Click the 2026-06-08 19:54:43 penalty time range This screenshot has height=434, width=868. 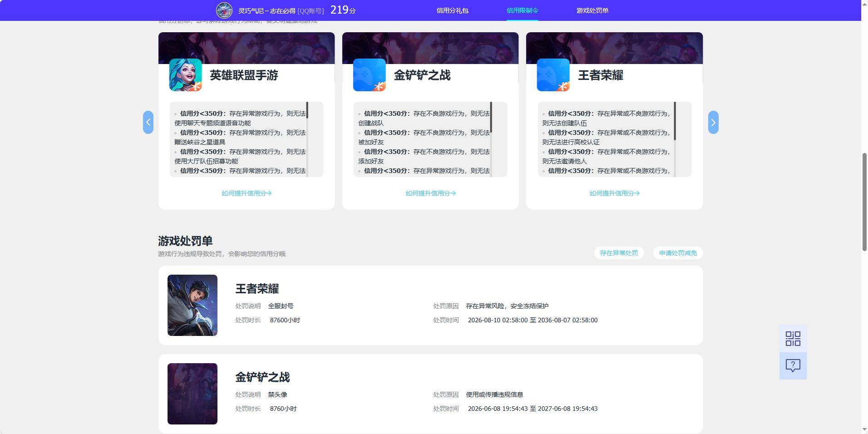click(x=533, y=409)
